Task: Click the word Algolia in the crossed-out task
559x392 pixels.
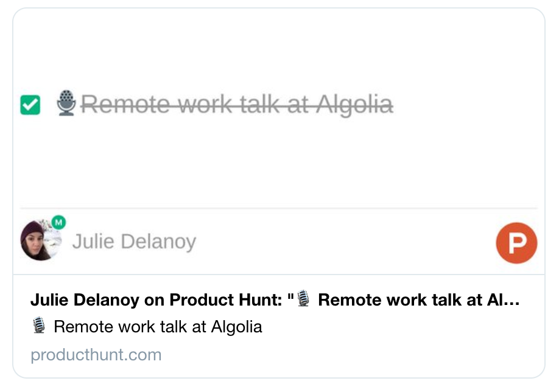Action: 355,105
